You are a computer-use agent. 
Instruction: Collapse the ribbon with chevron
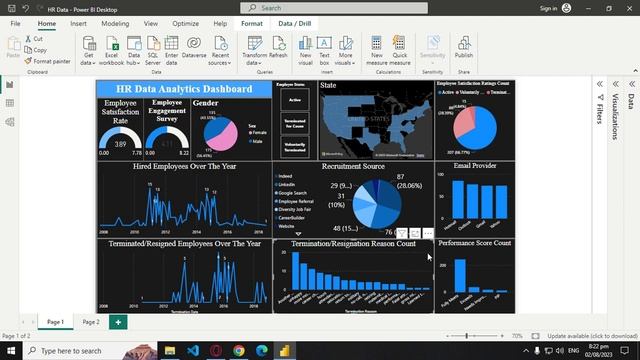click(x=635, y=71)
